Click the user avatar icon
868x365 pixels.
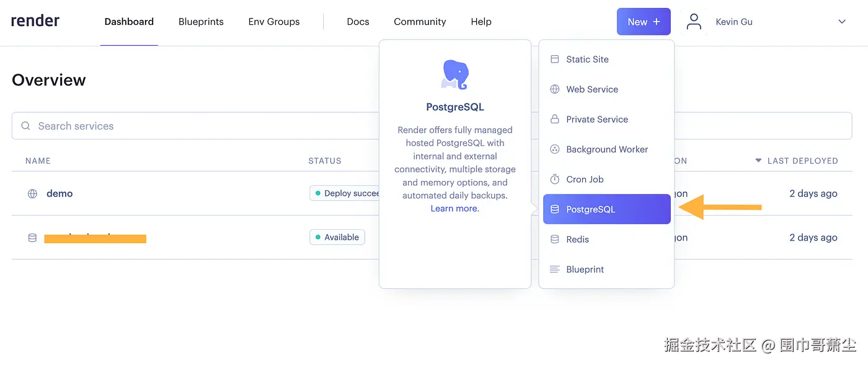click(x=694, y=22)
